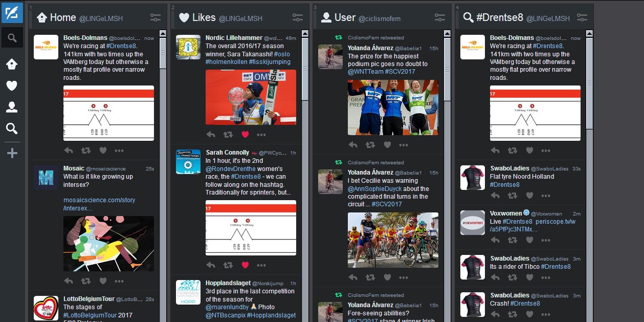Click the ski jumping trophy photo thumbnail
644x322 pixels.
251,97
